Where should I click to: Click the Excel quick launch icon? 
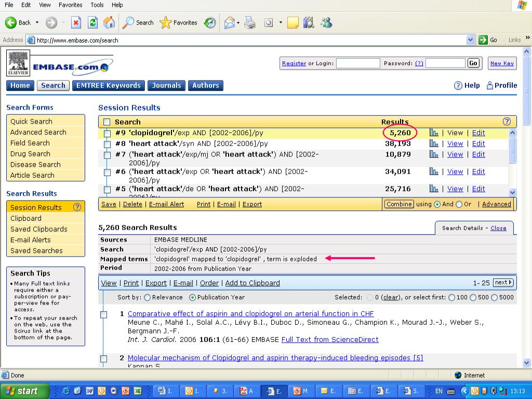pyautogui.click(x=137, y=391)
